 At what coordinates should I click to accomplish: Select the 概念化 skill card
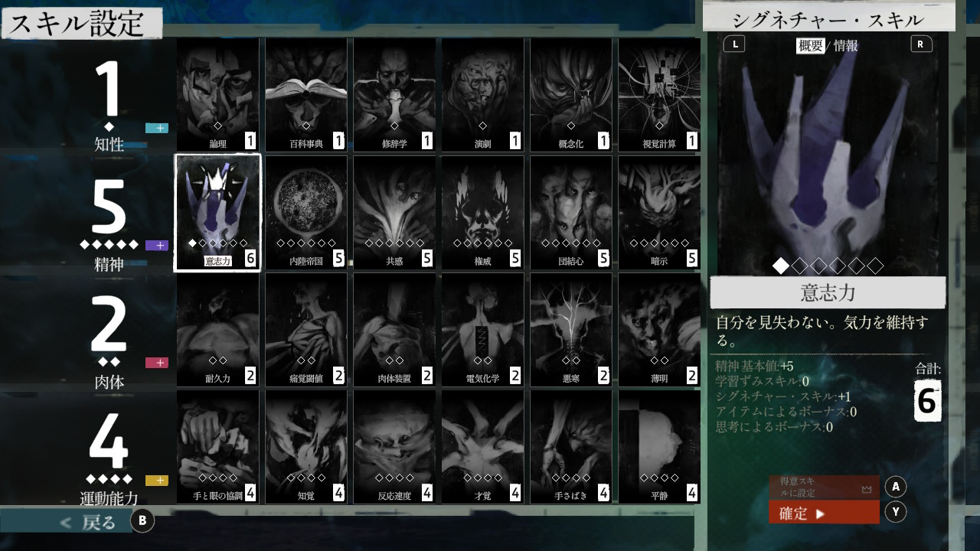[571, 95]
